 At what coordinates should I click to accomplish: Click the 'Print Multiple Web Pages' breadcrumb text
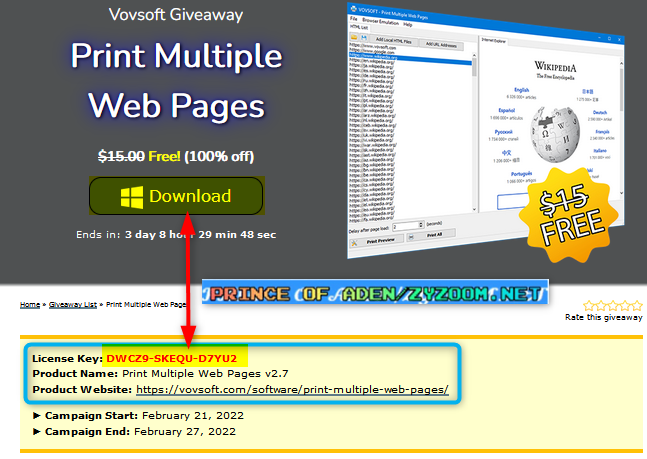(146, 305)
